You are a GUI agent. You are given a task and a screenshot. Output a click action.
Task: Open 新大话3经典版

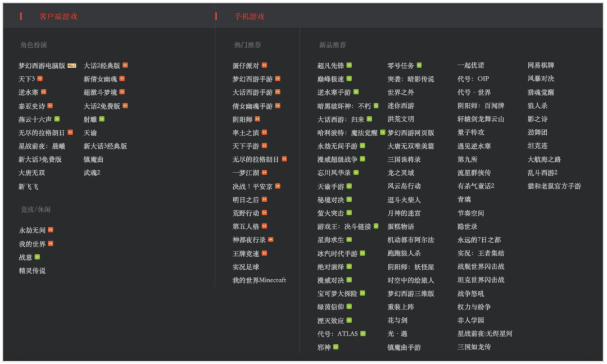[x=105, y=146]
